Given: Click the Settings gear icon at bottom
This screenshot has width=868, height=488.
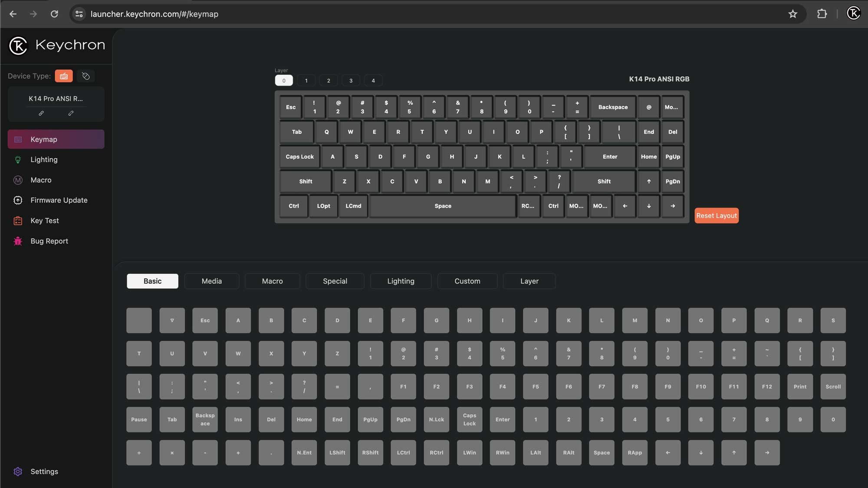Looking at the screenshot, I should [x=17, y=472].
